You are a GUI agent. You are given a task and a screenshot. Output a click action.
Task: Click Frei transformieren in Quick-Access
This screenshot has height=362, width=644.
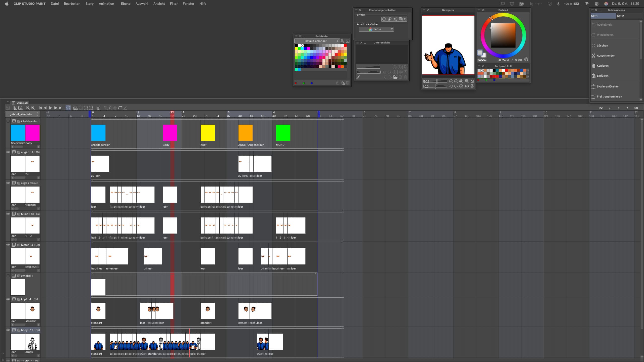609,97
